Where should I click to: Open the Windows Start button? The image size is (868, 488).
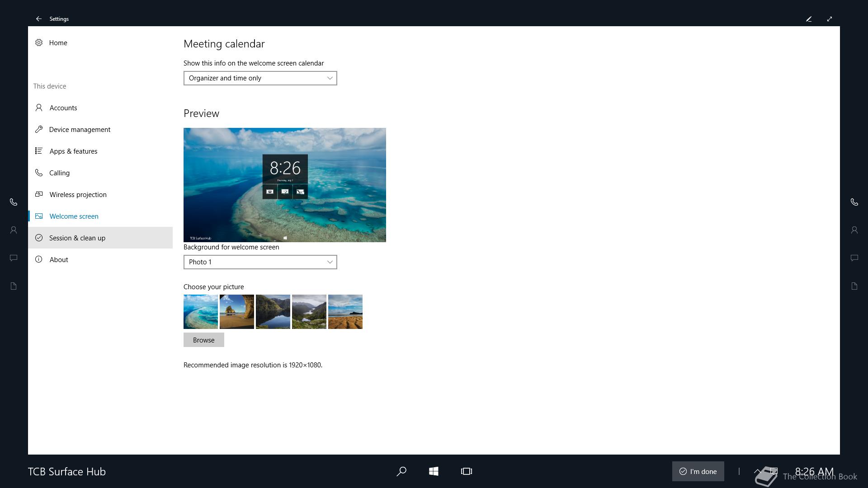[x=434, y=471]
